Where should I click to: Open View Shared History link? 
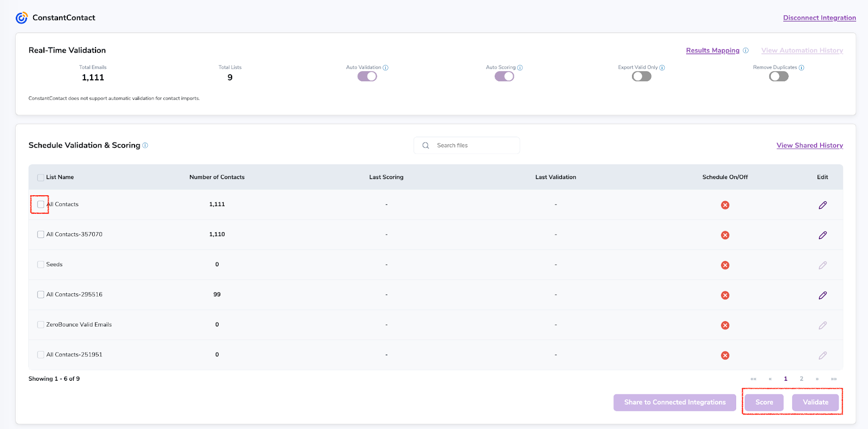coord(809,145)
